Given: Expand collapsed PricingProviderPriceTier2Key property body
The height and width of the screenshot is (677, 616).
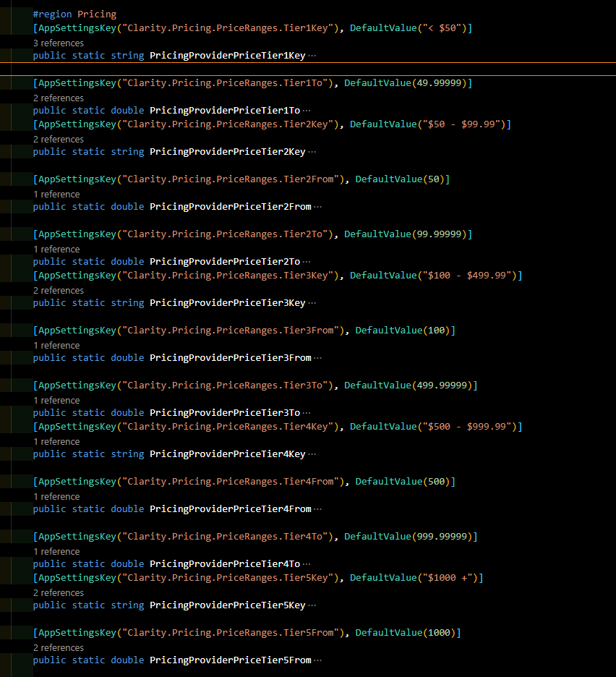Looking at the screenshot, I should point(312,152).
